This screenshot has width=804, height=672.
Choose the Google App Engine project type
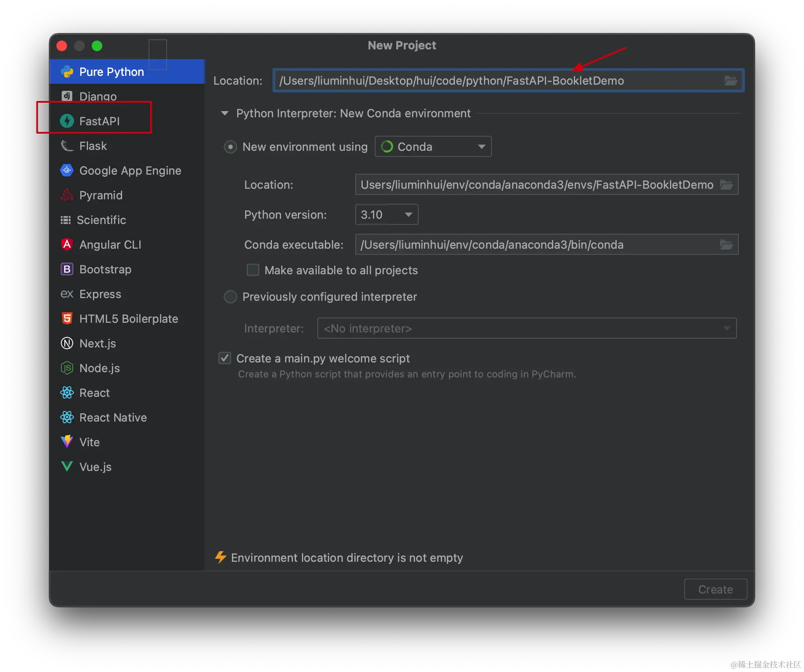click(127, 170)
